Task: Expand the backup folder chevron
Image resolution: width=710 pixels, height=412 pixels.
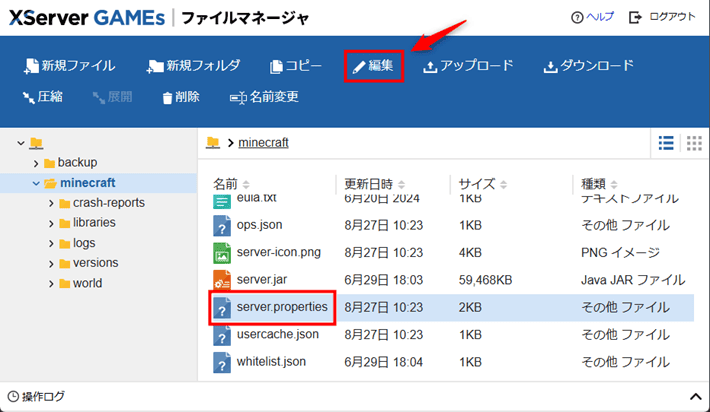Action: 36,163
